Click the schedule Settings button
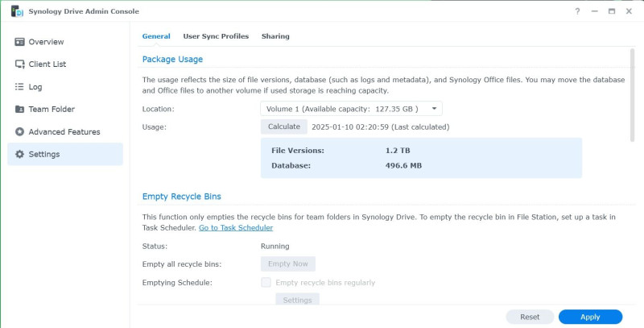 (x=297, y=300)
